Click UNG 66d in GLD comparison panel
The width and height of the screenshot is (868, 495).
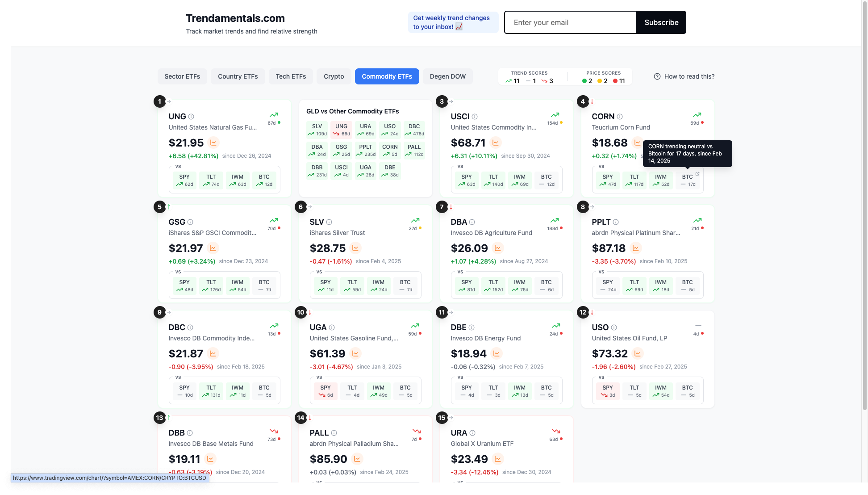coord(341,130)
